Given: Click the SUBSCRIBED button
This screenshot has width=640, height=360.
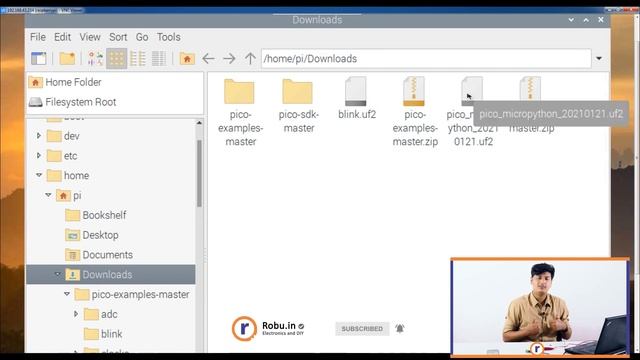Looking at the screenshot, I should (362, 329).
